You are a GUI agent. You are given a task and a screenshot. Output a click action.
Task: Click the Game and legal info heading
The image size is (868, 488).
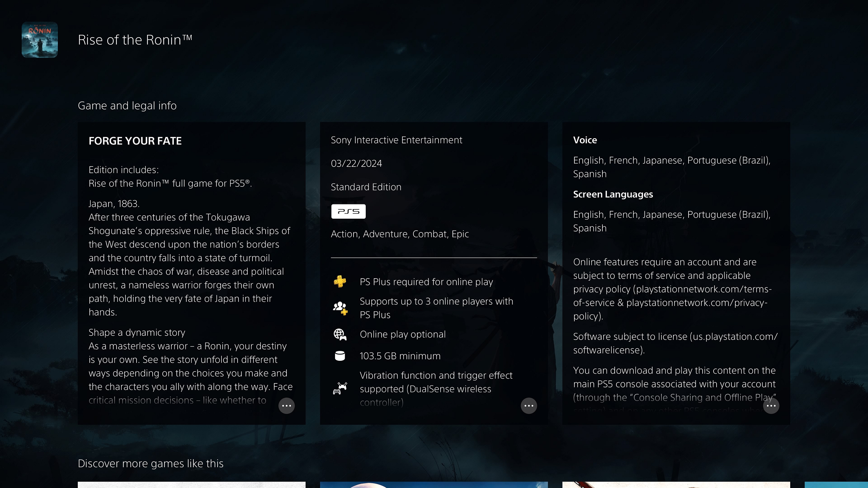point(127,106)
